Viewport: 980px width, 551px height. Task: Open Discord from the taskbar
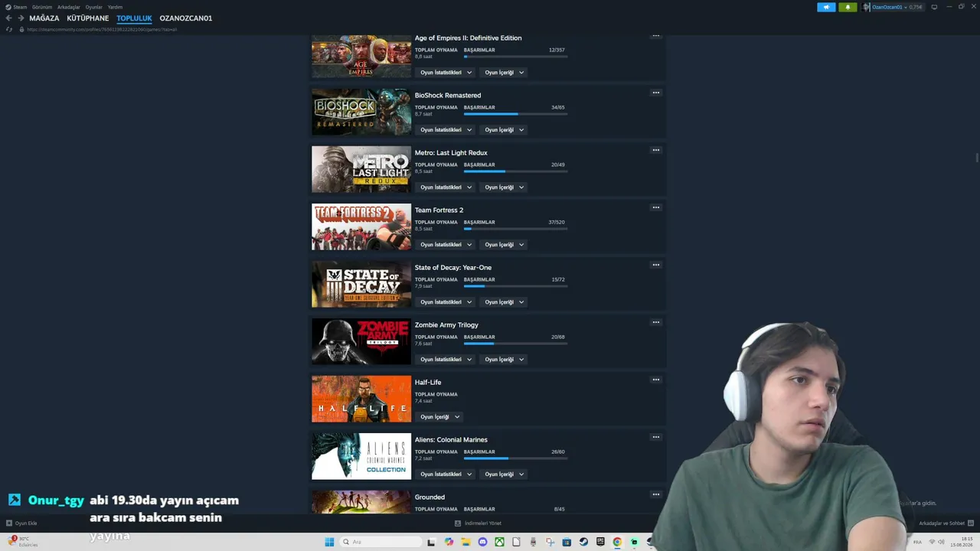point(482,542)
